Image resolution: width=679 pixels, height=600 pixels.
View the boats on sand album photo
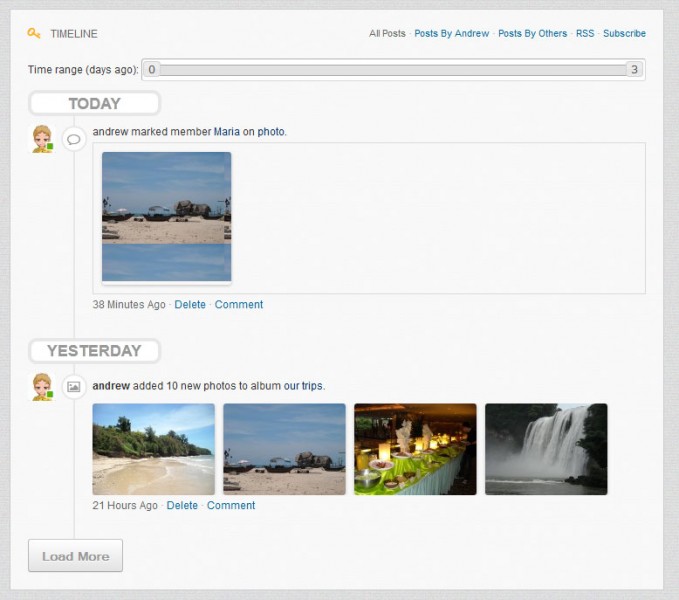coord(285,449)
